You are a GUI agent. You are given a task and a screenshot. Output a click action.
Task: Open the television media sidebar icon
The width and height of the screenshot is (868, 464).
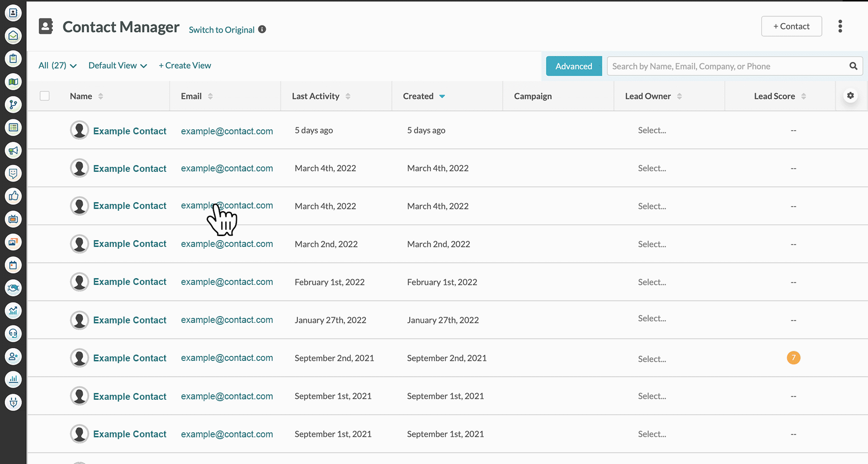tap(13, 219)
